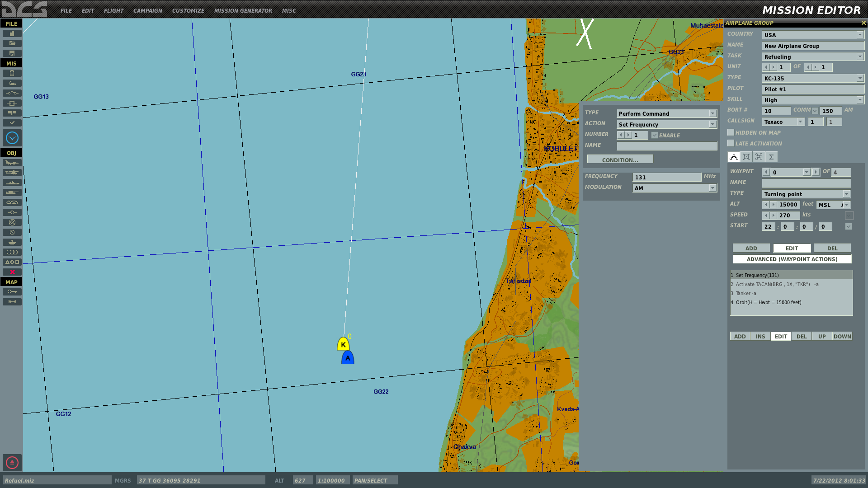Screen dimensions: 868x488
Task: Click the red eject icon at bottom-left
Action: [x=12, y=463]
